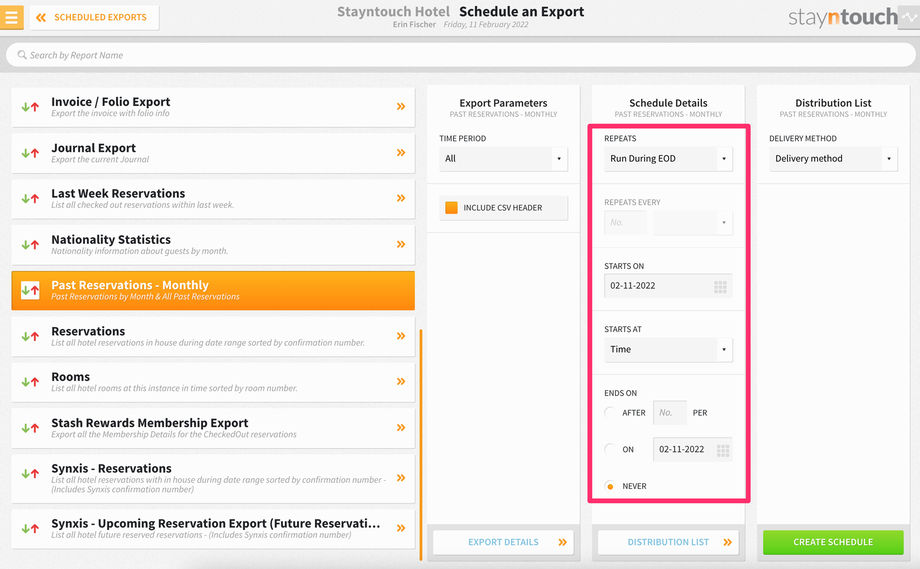Viewport: 920px width, 569px height.
Task: Click the export arrows icon for Synxis - Reservations
Action: (x=31, y=473)
